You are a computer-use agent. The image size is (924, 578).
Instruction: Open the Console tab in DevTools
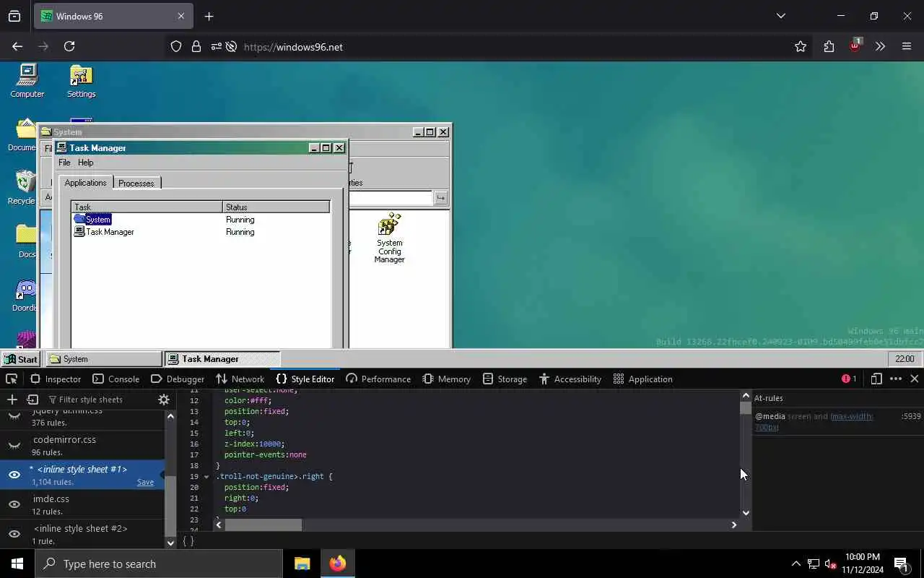[x=115, y=379]
